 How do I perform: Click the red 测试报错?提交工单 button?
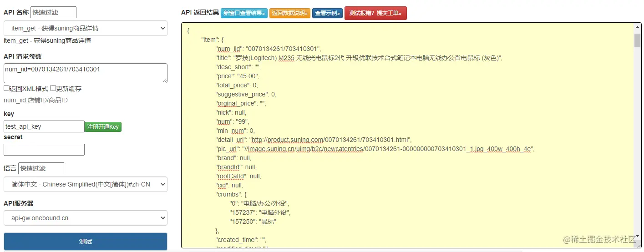pos(375,13)
